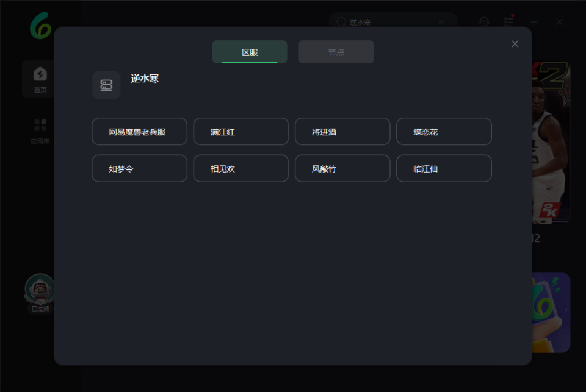Image resolution: width=586 pixels, height=392 pixels.
Task: Open the customer service headset icon
Action: [483, 22]
